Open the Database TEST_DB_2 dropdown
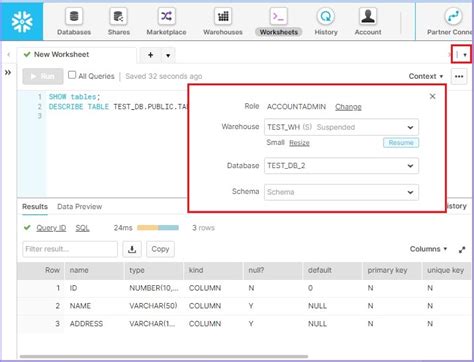The image size is (474, 362). [x=341, y=166]
